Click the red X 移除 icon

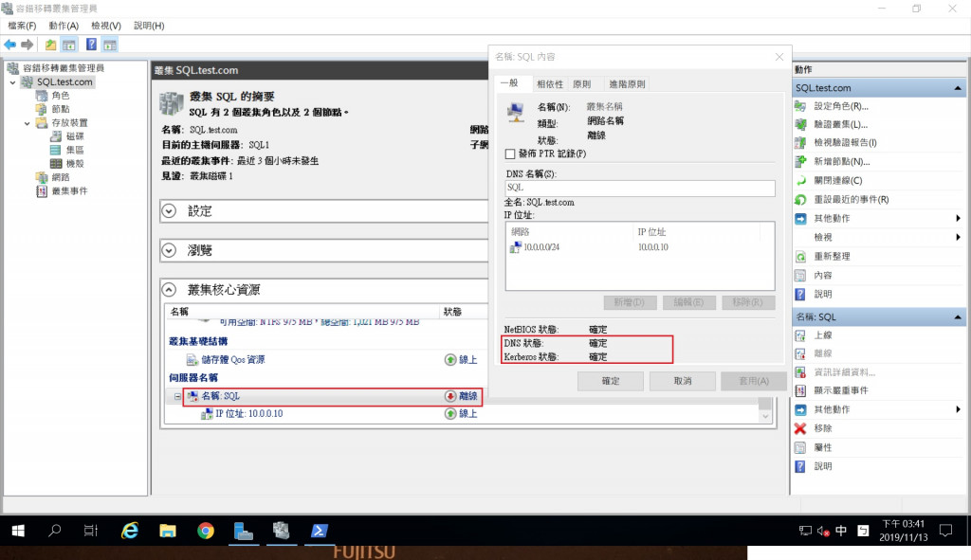(800, 428)
